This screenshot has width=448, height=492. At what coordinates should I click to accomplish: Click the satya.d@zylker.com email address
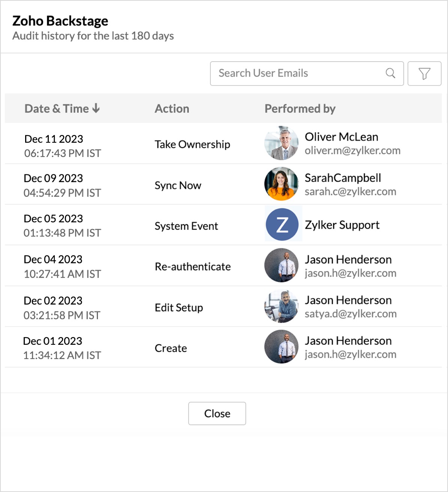click(351, 314)
